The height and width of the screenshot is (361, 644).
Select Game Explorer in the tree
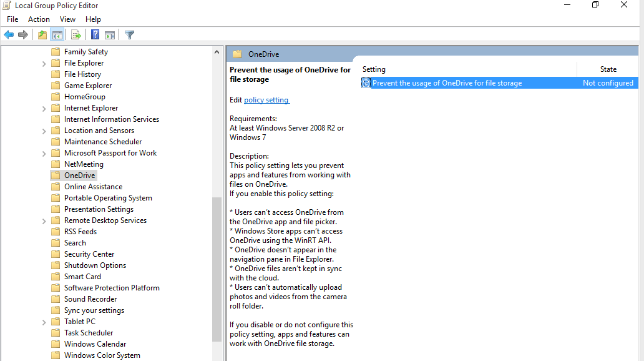[88, 86]
